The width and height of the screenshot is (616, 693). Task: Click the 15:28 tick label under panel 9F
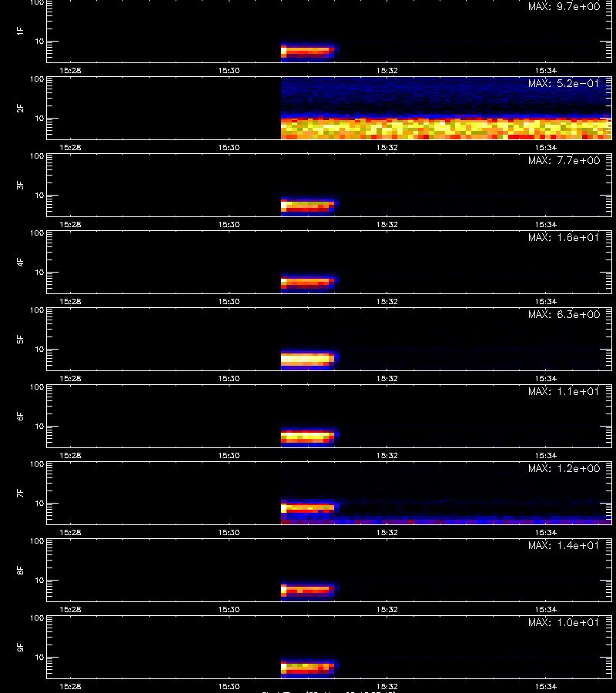click(x=70, y=686)
